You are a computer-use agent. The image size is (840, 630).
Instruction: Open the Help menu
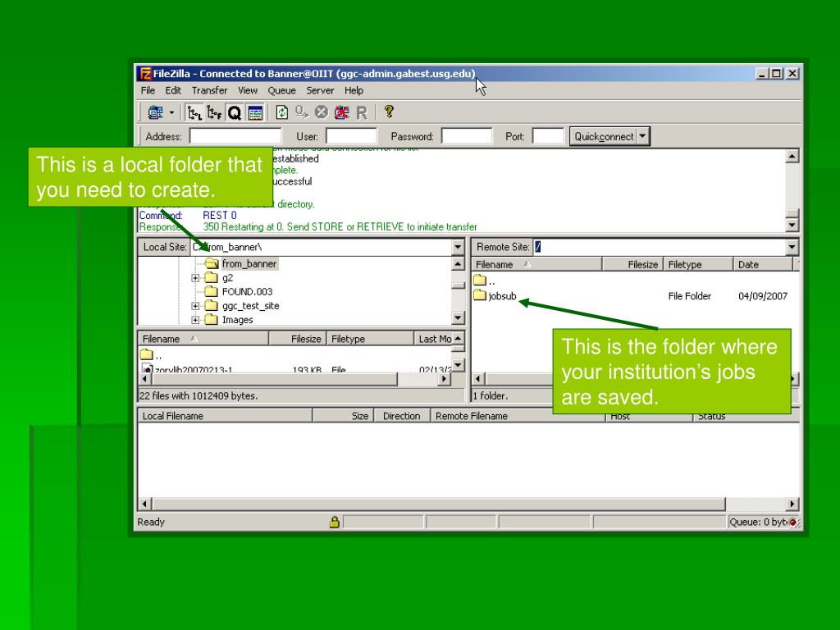point(354,90)
